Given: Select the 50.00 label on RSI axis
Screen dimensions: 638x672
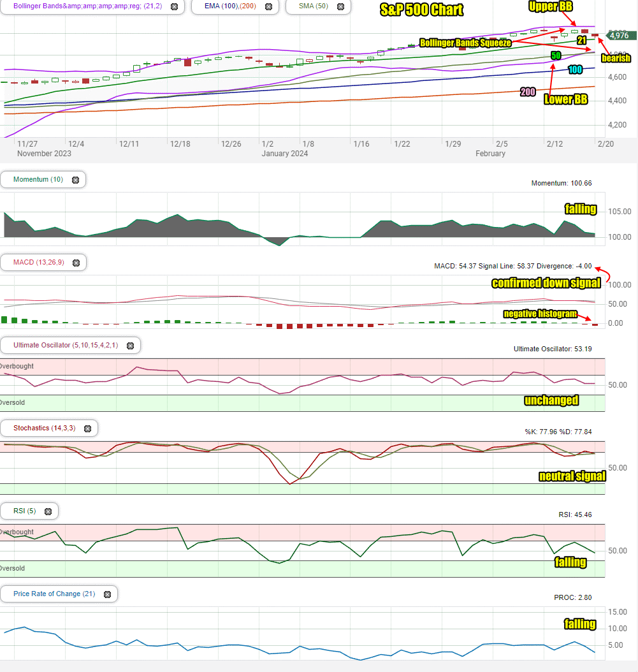Looking at the screenshot, I should (x=618, y=551).
